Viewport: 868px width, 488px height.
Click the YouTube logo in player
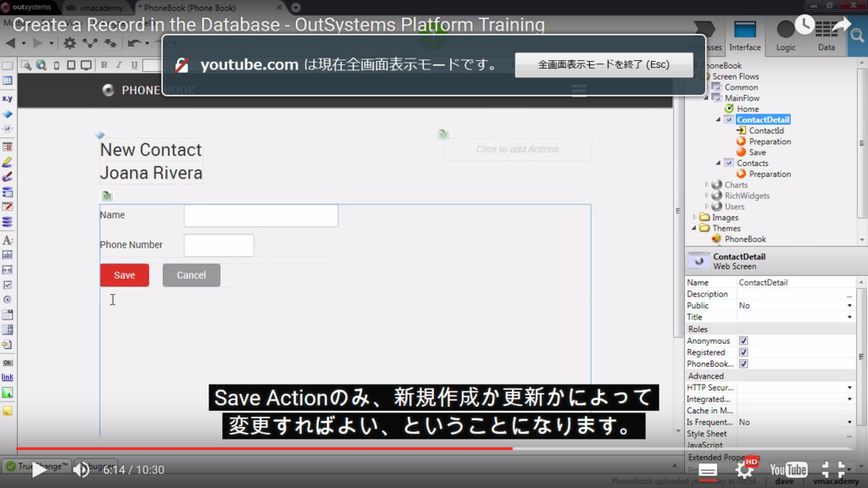[x=788, y=470]
